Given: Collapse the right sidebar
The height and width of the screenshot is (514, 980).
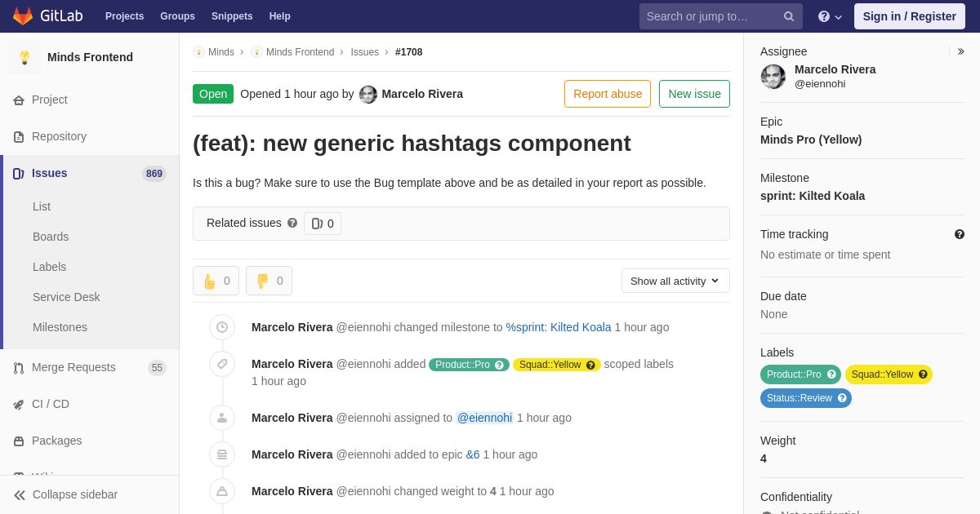Looking at the screenshot, I should tap(960, 51).
